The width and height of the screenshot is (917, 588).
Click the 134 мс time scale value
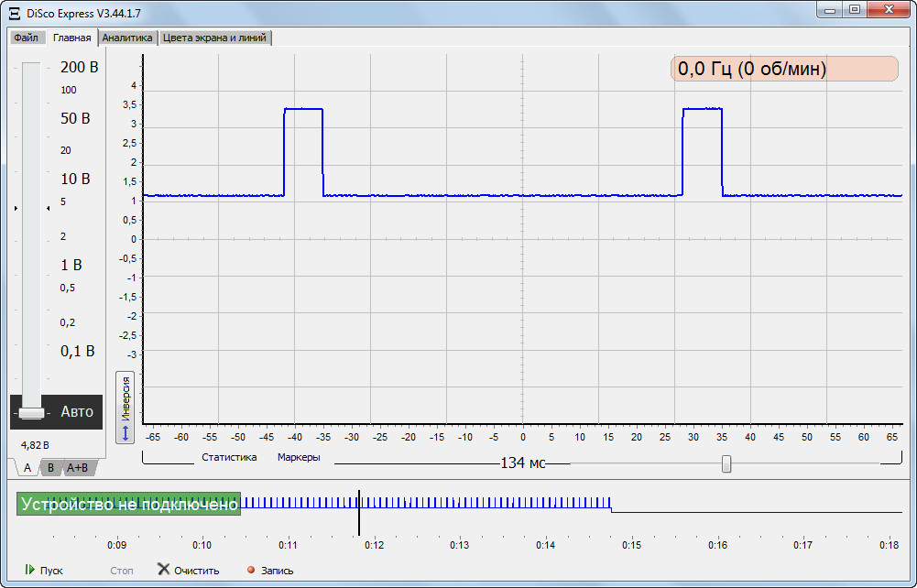click(522, 463)
